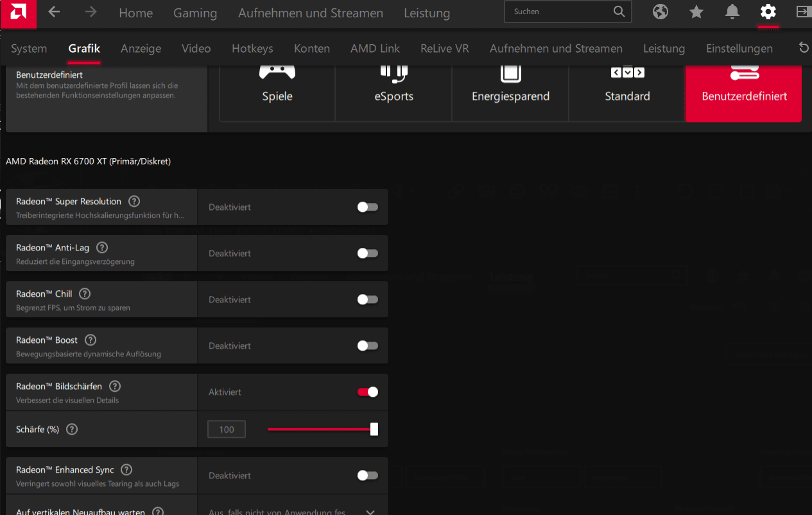
Task: Show help for Radeon Anti-Lag
Action: click(102, 247)
